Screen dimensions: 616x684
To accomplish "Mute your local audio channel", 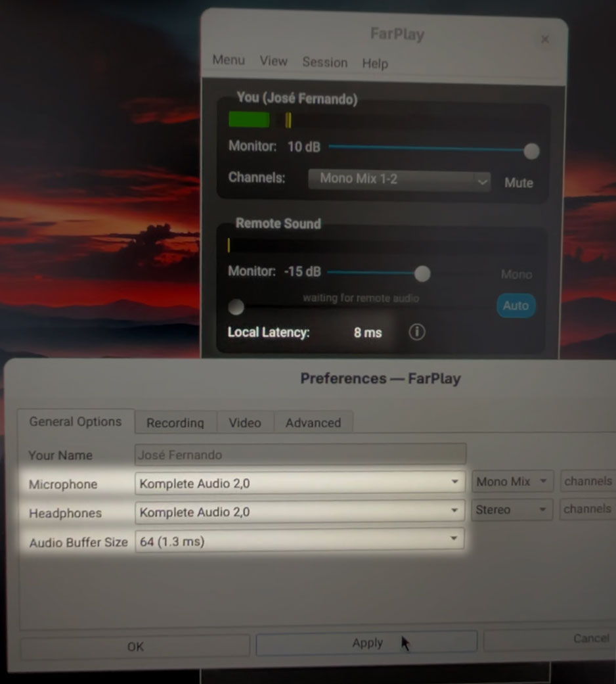I will [518, 183].
